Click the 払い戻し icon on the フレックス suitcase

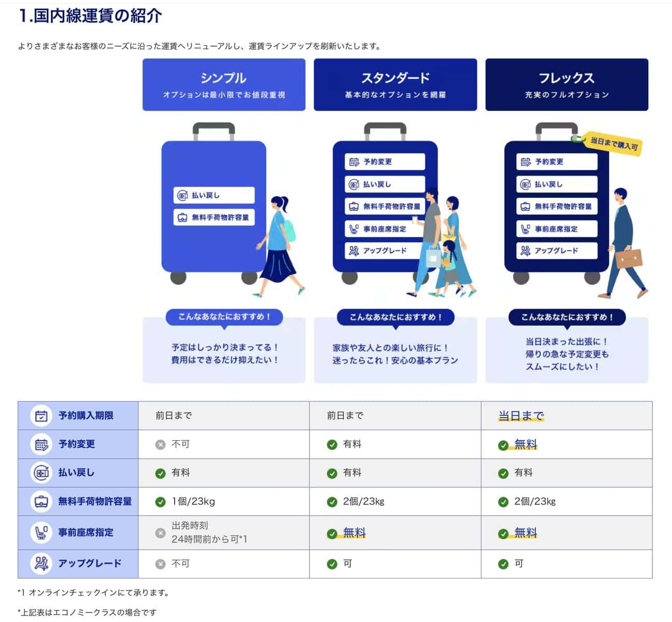[x=525, y=184]
